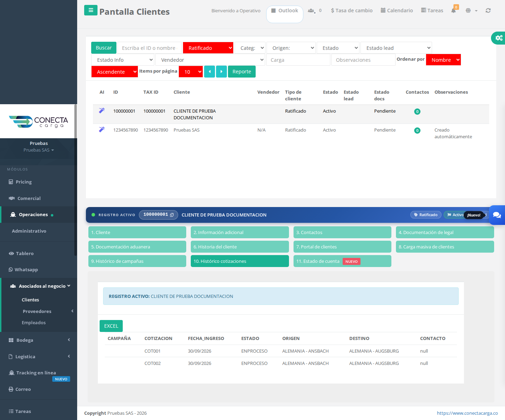Image resolution: width=505 pixels, height=420 pixels.
Task: Click the contacts count badge for Pruebas SAS
Action: point(417,131)
